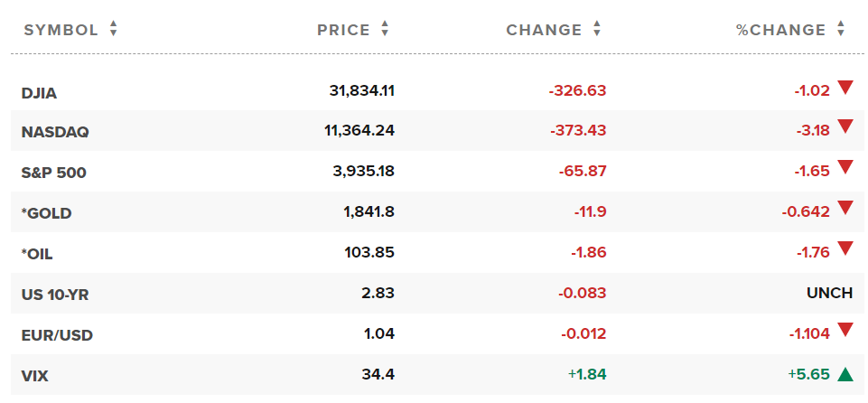Select the S&P 500 symbol
868x403 pixels.
(54, 173)
